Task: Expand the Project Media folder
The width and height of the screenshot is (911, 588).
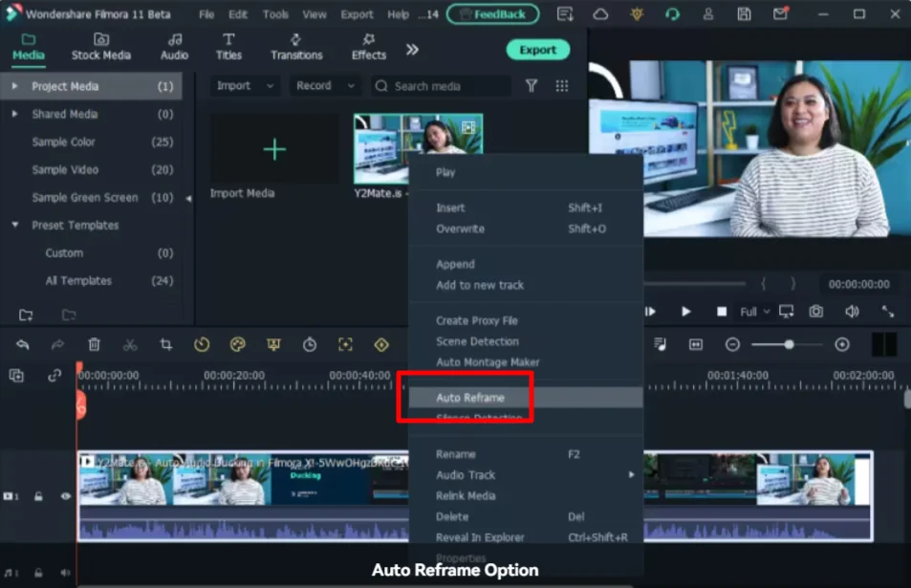Action: [14, 86]
